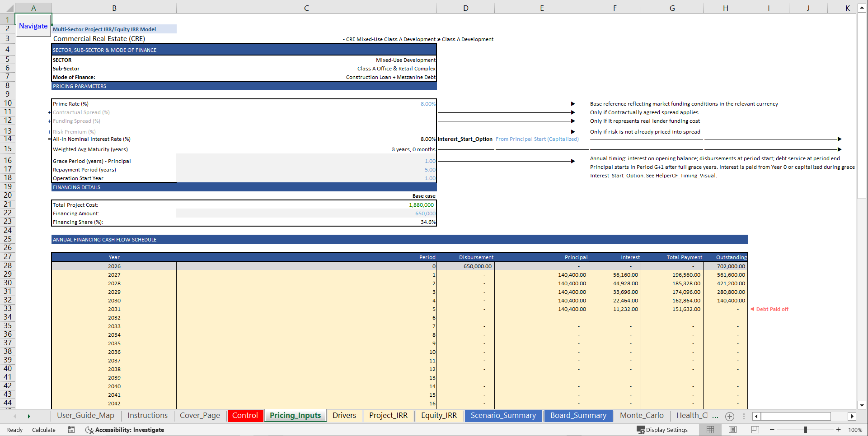The image size is (868, 436).
Task: Click the horizontal scrollbar thumb
Action: click(796, 416)
